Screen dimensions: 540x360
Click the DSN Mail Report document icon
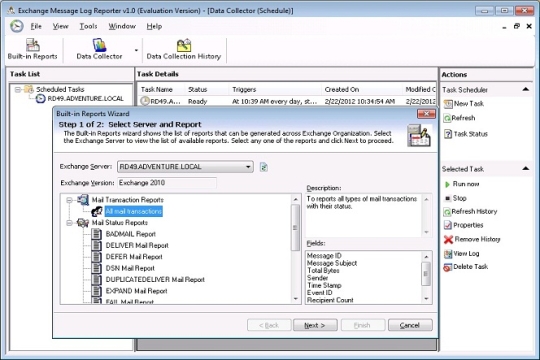coord(97,268)
